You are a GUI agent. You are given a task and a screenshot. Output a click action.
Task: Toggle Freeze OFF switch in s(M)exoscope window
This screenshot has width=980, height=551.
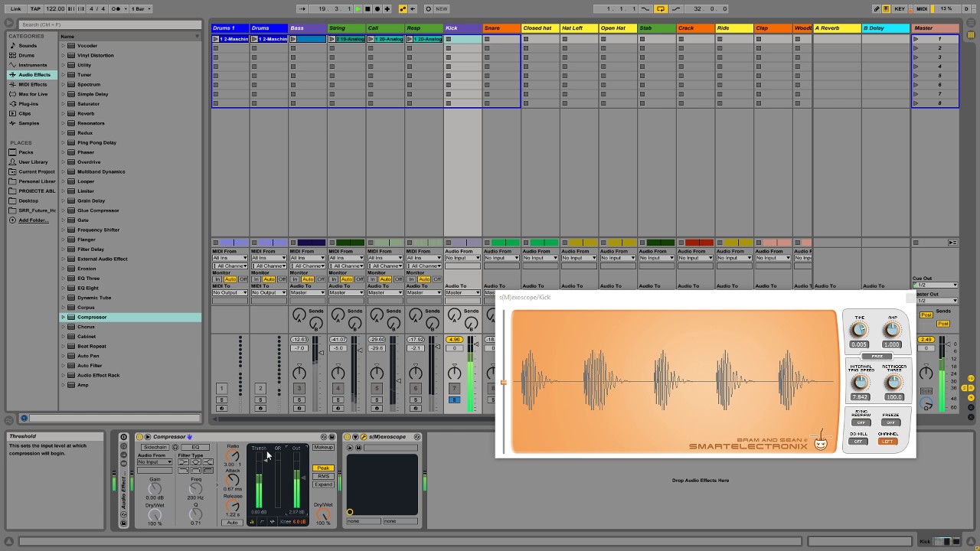pyautogui.click(x=890, y=422)
